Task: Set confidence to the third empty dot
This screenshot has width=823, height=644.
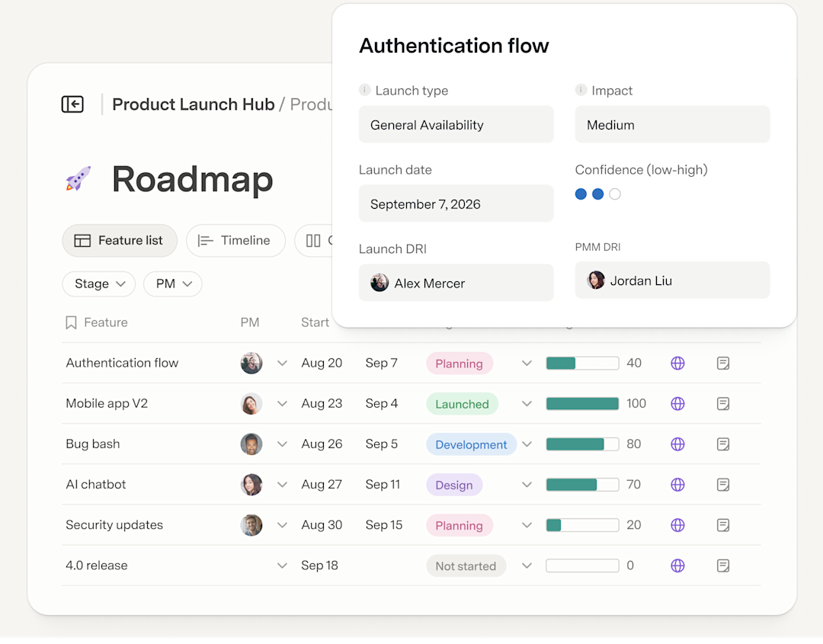Action: [x=615, y=194]
